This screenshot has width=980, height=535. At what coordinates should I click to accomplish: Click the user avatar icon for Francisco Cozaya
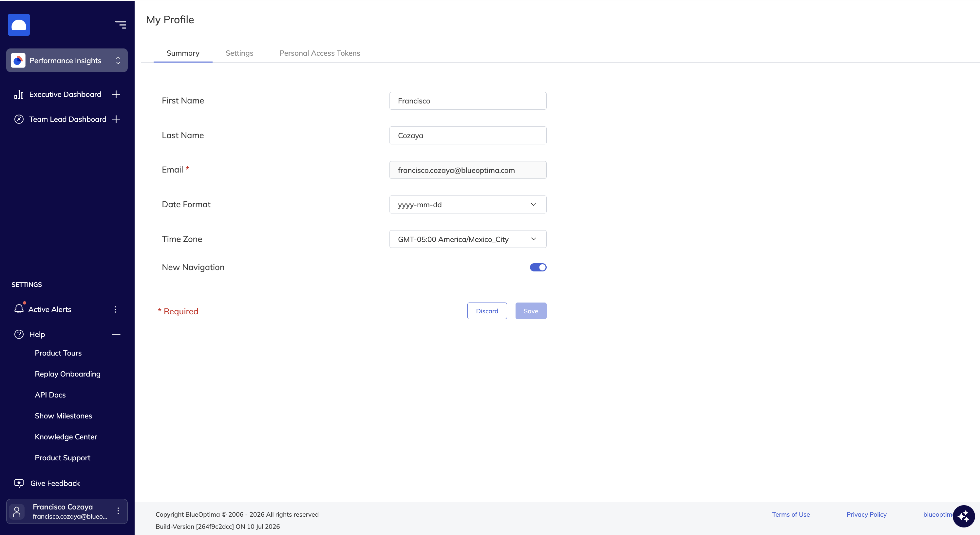pyautogui.click(x=17, y=511)
